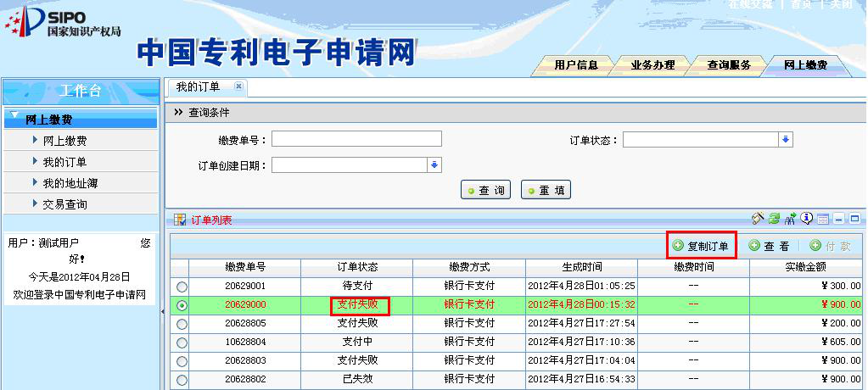This screenshot has height=390, width=868.
Task: Open the 业务办理 tab
Action: [652, 65]
